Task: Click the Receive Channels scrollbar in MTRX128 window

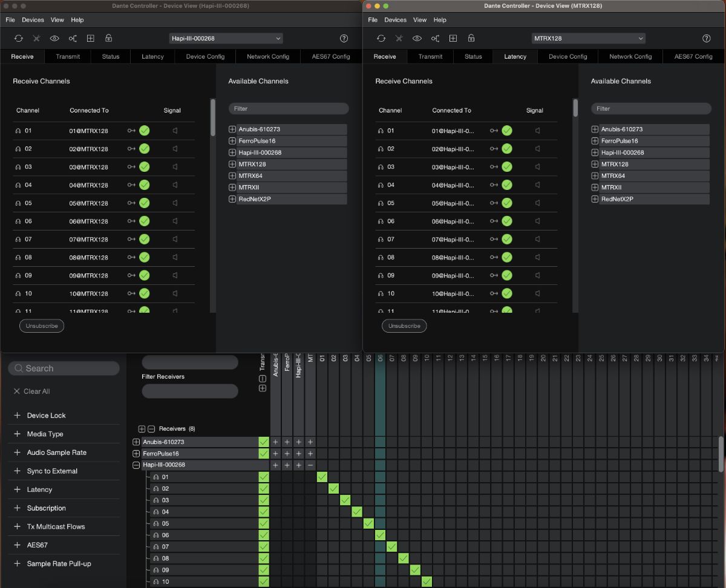Action: coord(575,108)
